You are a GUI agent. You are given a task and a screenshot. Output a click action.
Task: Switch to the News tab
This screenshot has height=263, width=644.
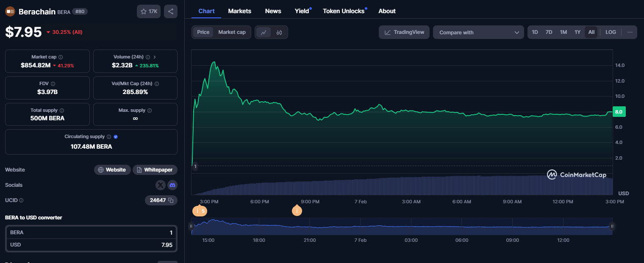pos(273,11)
